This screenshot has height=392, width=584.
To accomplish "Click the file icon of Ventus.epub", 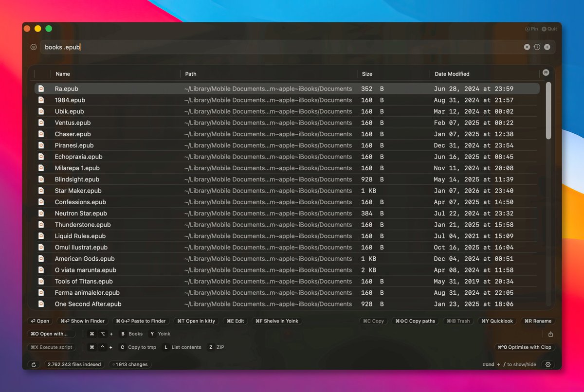I will [41, 123].
